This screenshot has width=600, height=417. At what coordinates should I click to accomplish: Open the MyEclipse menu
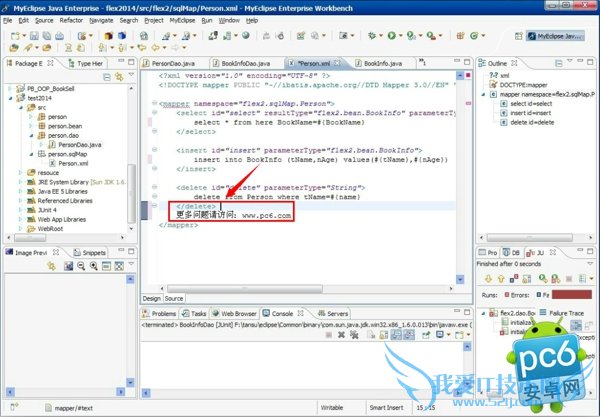[x=181, y=19]
